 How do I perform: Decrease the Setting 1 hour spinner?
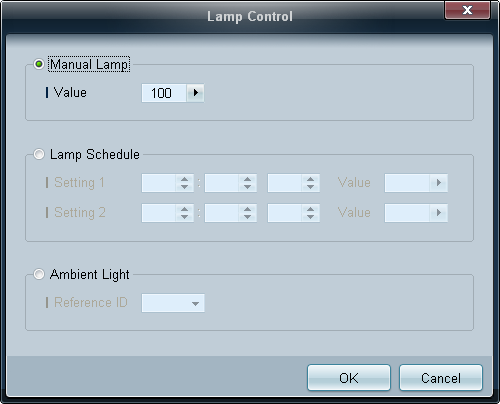184,187
